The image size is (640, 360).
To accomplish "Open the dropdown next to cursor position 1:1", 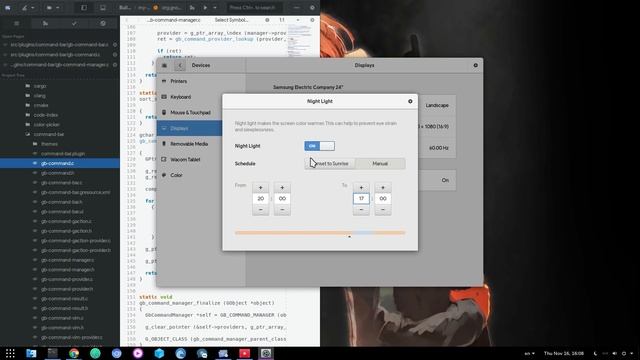I will click(298, 20).
